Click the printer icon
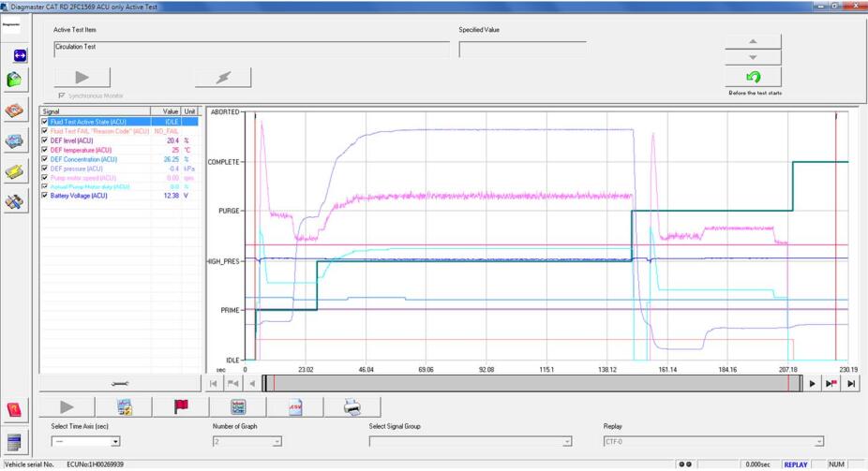 point(352,407)
